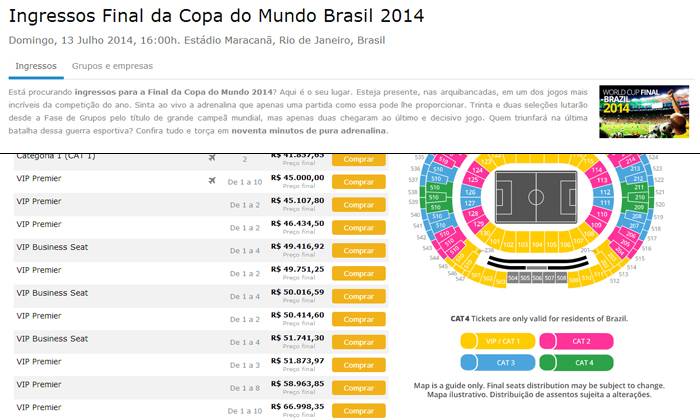Buy the R$ 46.434,50 VIP Premier ticket
This screenshot has width=700, height=420.
[358, 227]
